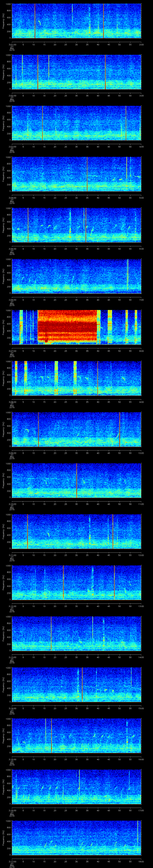Click red marker near 32 s in 3:14:00 panel
This screenshot has width=153, height=868.
point(82,685)
